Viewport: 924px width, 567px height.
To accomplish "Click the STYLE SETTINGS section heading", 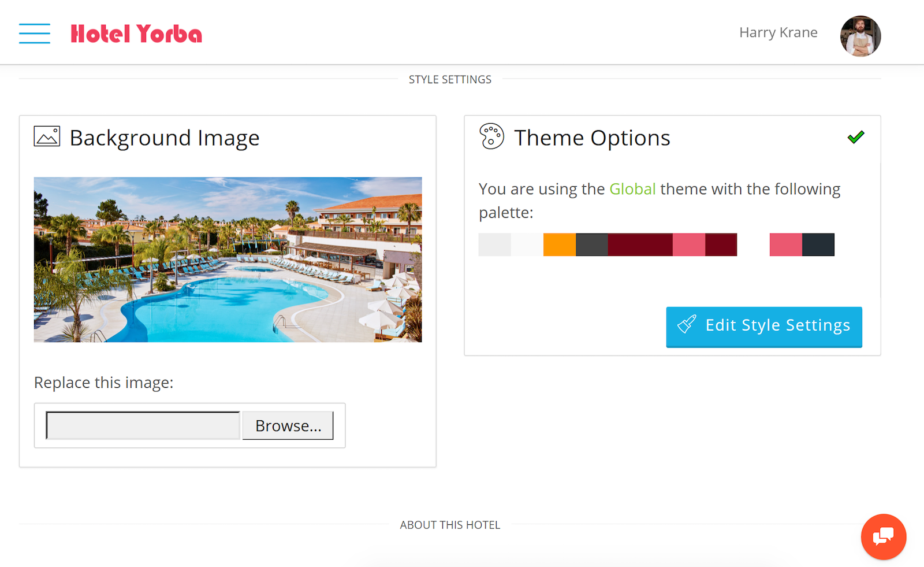I will coord(450,79).
